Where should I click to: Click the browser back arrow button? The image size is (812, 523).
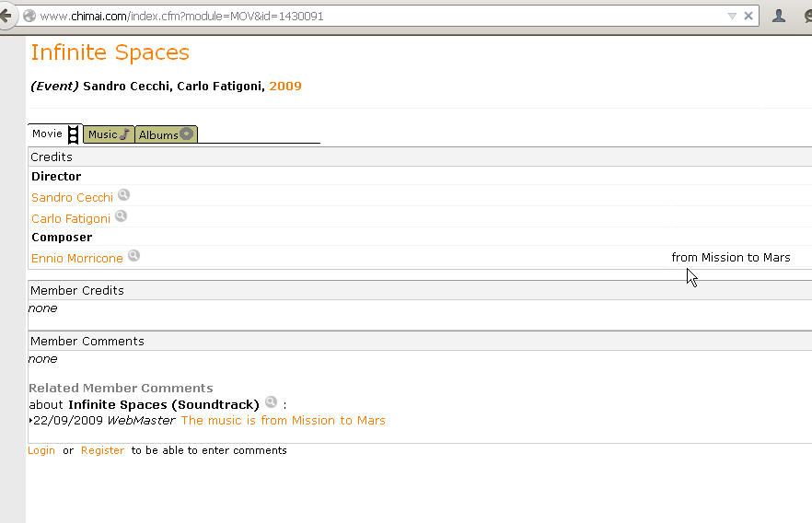click(x=6, y=16)
